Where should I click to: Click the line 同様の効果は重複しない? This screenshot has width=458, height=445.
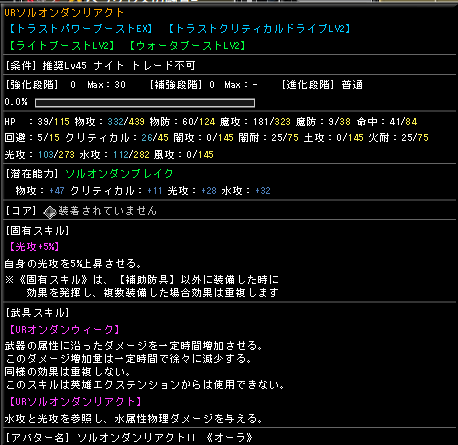(67, 372)
